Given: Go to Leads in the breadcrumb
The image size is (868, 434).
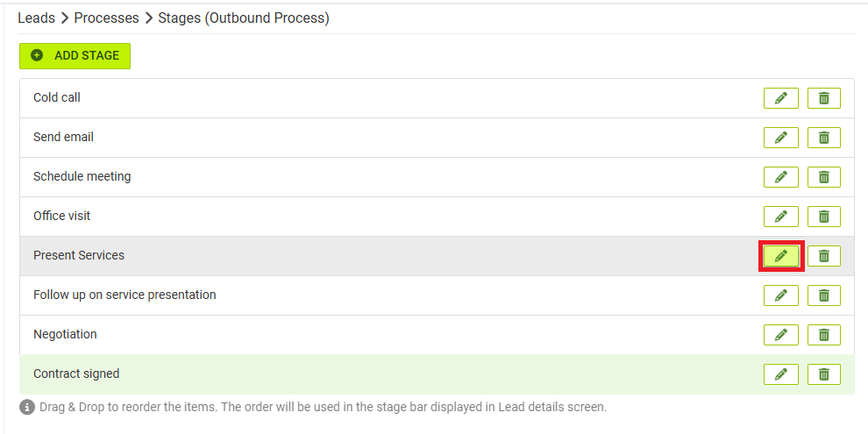Looking at the screenshot, I should pyautogui.click(x=37, y=18).
